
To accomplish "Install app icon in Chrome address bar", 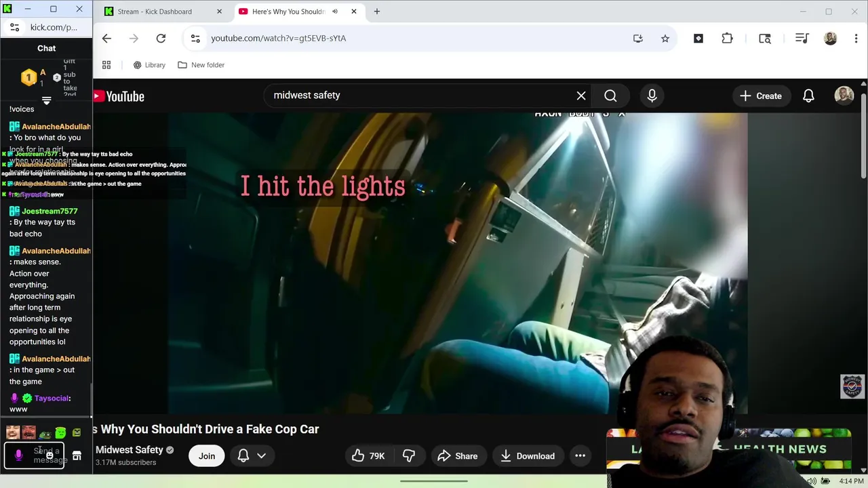I will (638, 38).
